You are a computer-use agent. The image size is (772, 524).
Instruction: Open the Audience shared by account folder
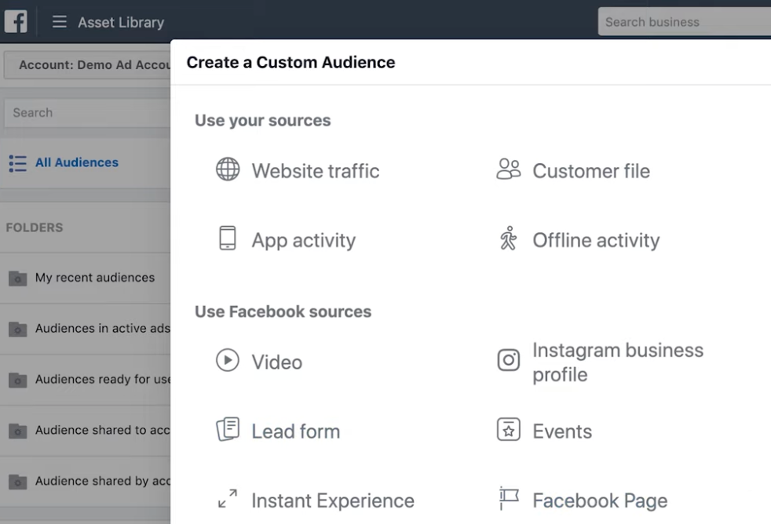click(102, 481)
